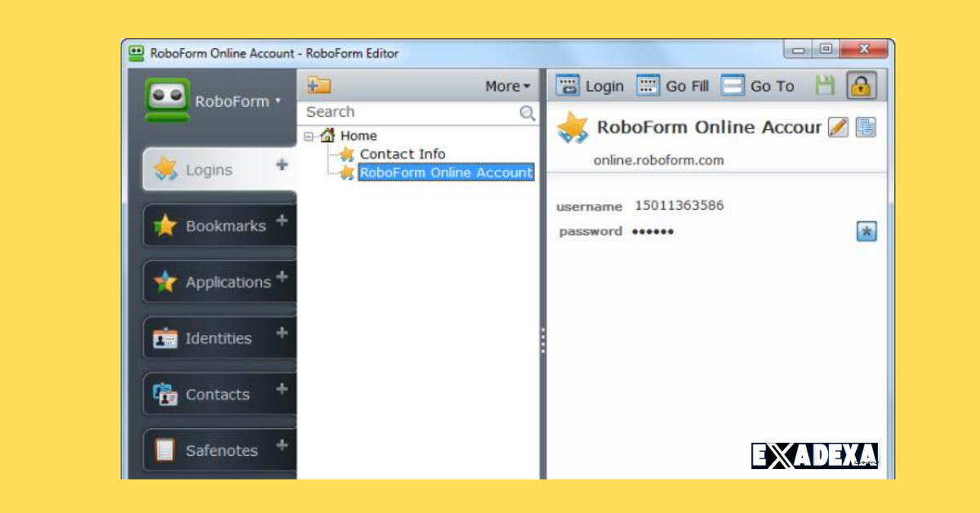The width and height of the screenshot is (980, 513).
Task: Add a new contact using the plus button
Action: (281, 390)
